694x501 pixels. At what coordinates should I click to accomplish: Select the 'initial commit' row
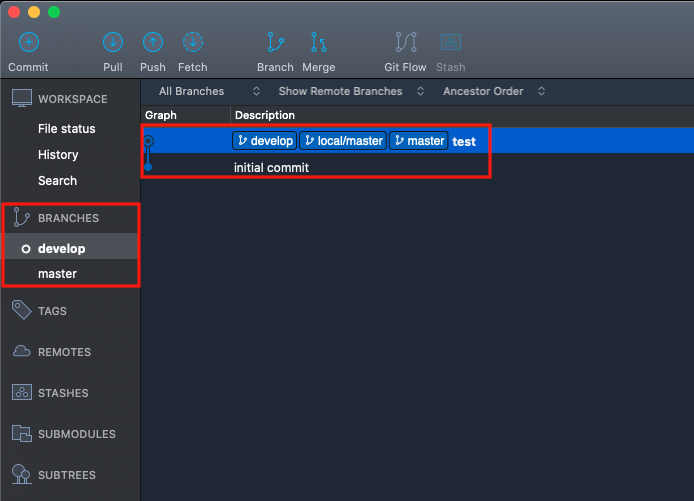click(417, 167)
